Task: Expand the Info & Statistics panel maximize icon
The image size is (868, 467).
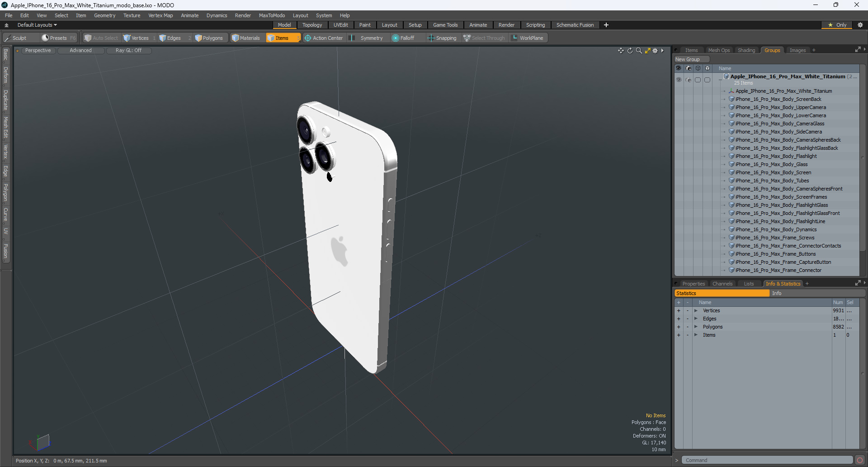Action: [858, 283]
